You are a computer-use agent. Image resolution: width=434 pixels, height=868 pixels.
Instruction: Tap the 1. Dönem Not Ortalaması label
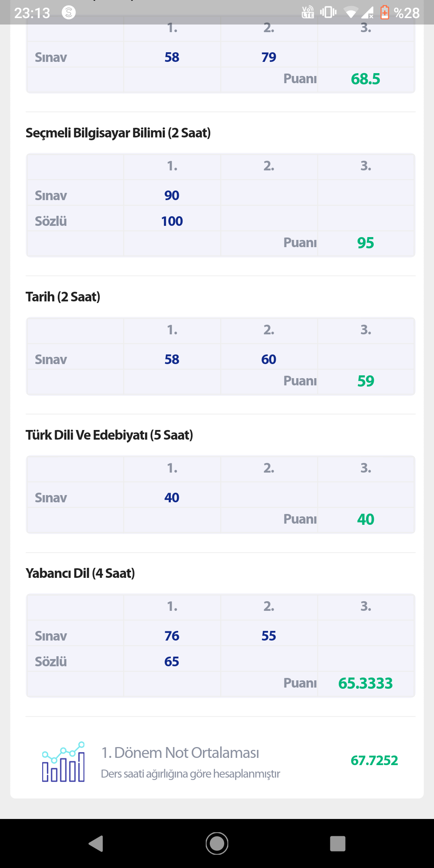pos(180,753)
